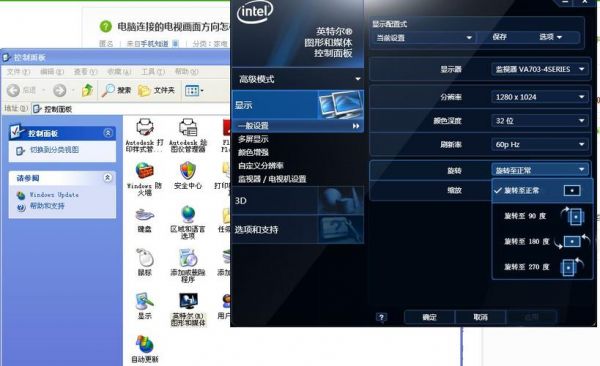
Task: Open Regional and Language Options icon
Action: (188, 222)
